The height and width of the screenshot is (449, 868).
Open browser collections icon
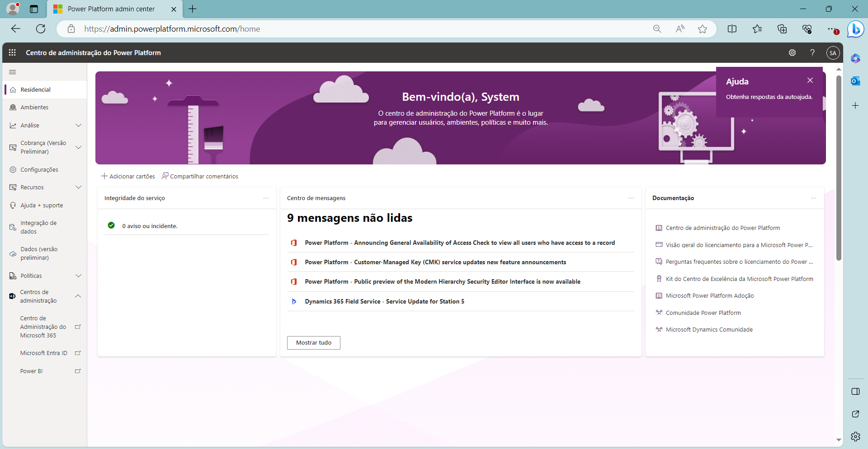click(782, 29)
